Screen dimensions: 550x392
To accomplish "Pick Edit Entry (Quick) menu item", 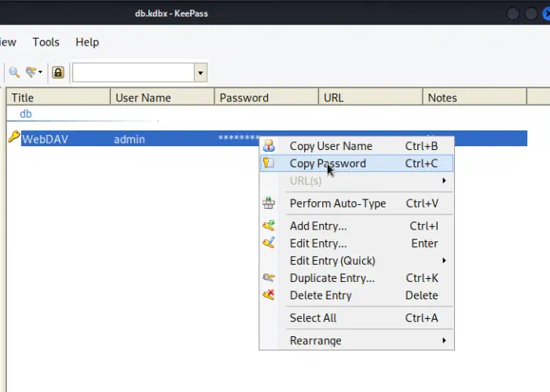I will tap(357, 261).
